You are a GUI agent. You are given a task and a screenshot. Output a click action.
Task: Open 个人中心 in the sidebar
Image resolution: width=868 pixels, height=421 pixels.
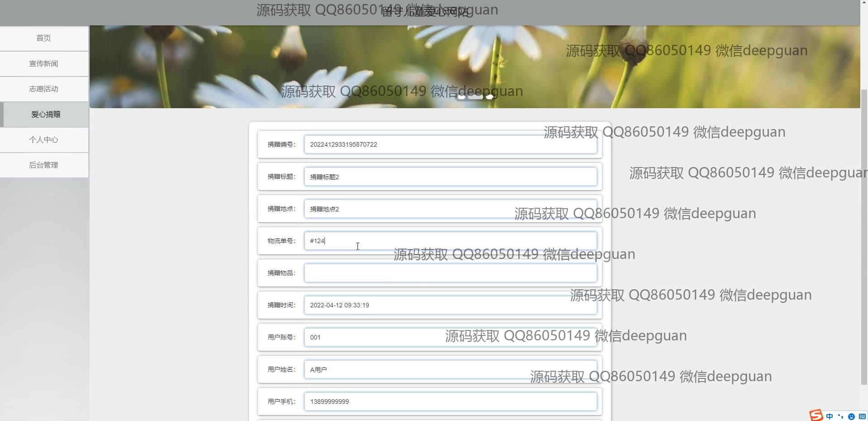[44, 139]
